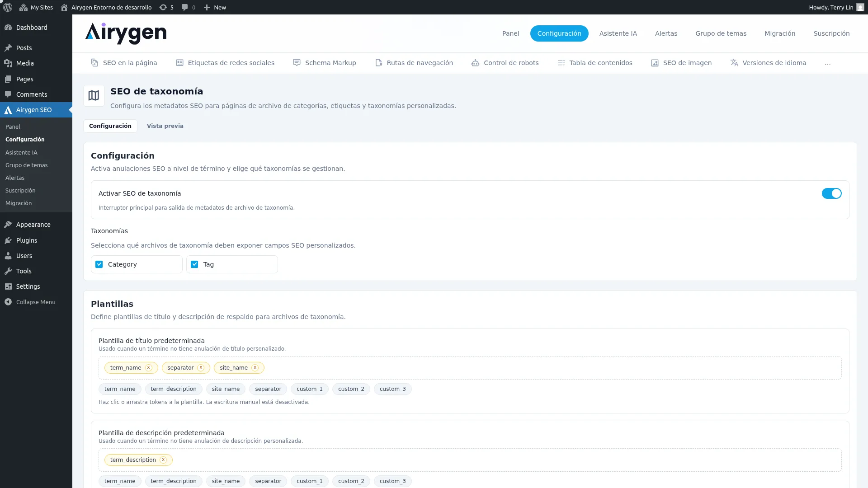Click the Collapse Menu arrow icon
The width and height of the screenshot is (868, 488).
click(8, 302)
